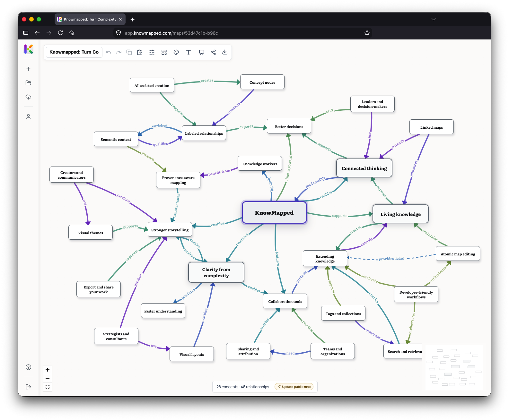509x420 pixels.
Task: Expand the browser tab list chevron
Action: (x=434, y=19)
